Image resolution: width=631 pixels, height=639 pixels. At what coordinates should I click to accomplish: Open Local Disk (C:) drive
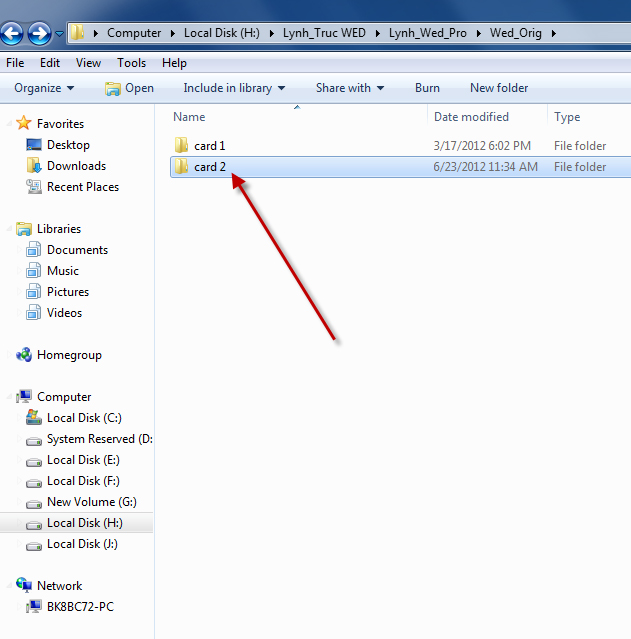[x=84, y=418]
